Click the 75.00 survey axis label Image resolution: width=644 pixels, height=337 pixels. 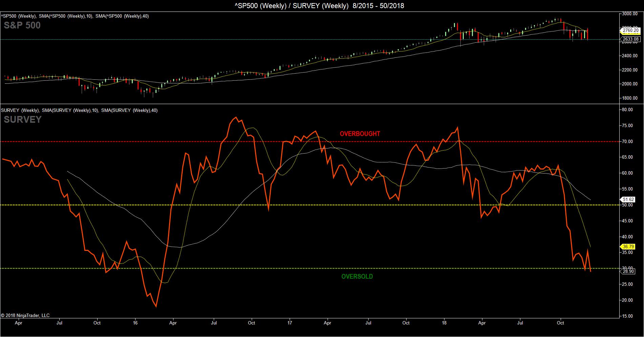(x=627, y=125)
